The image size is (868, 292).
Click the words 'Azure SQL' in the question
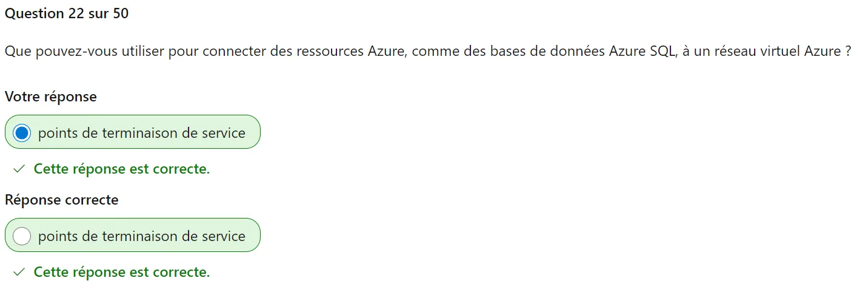[x=643, y=52]
